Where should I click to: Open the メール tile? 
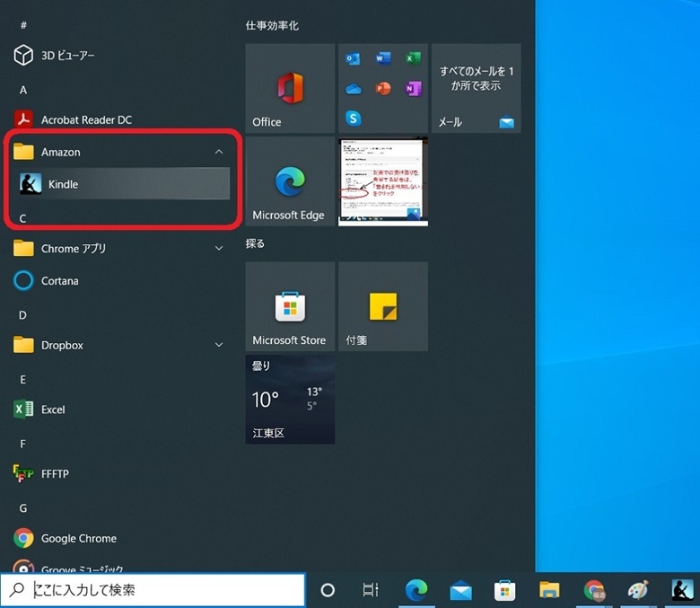pos(476,88)
